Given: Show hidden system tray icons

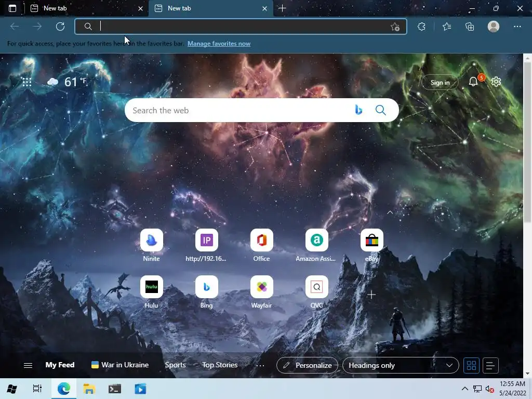Looking at the screenshot, I should click(x=464, y=389).
